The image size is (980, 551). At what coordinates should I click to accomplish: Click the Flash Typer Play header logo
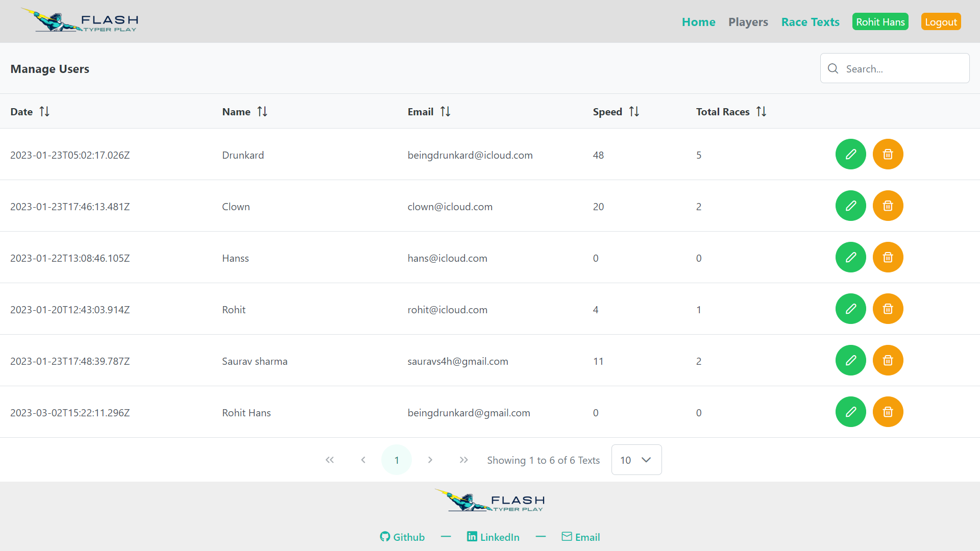pos(79,21)
